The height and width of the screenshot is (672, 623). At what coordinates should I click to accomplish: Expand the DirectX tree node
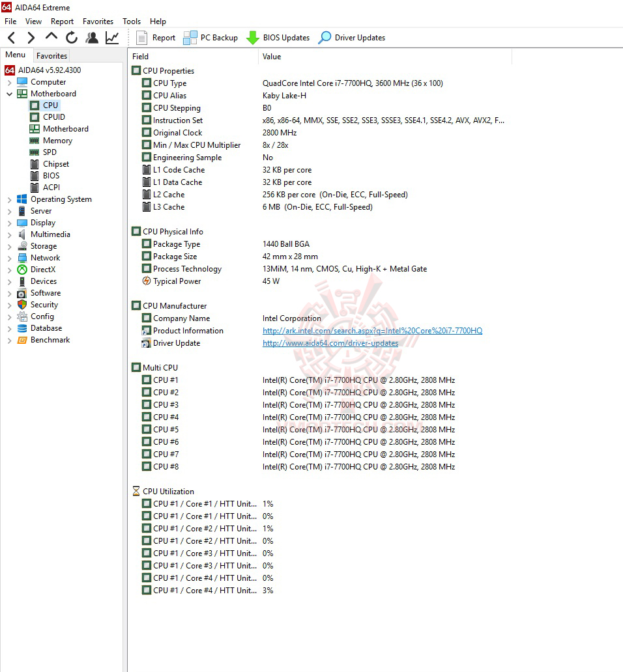pos(9,270)
